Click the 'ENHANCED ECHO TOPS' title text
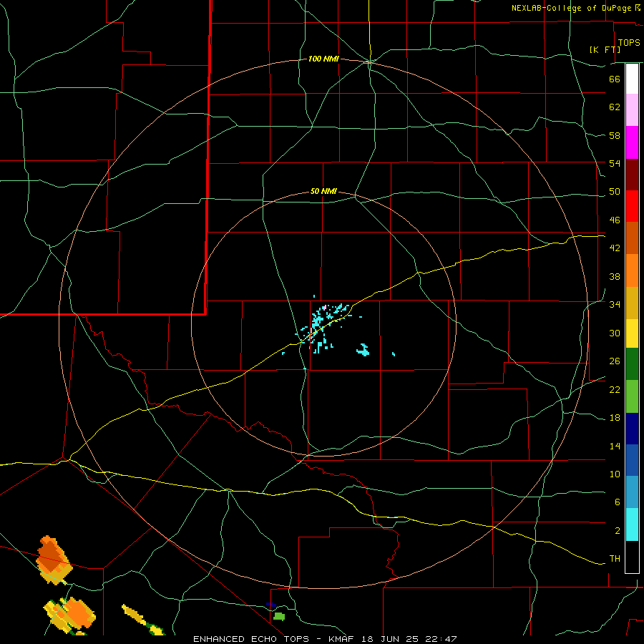 (251, 639)
